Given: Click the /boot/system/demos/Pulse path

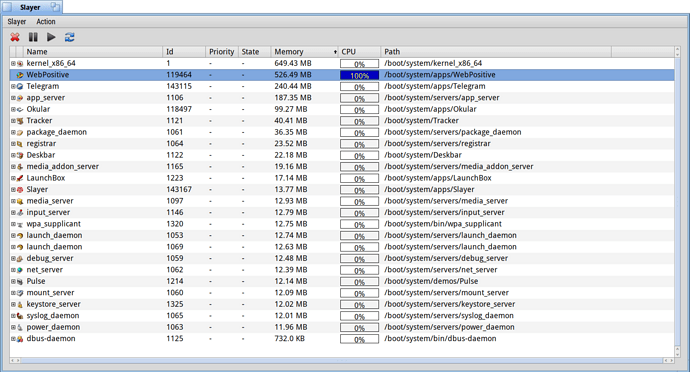Looking at the screenshot, I should pos(431,281).
